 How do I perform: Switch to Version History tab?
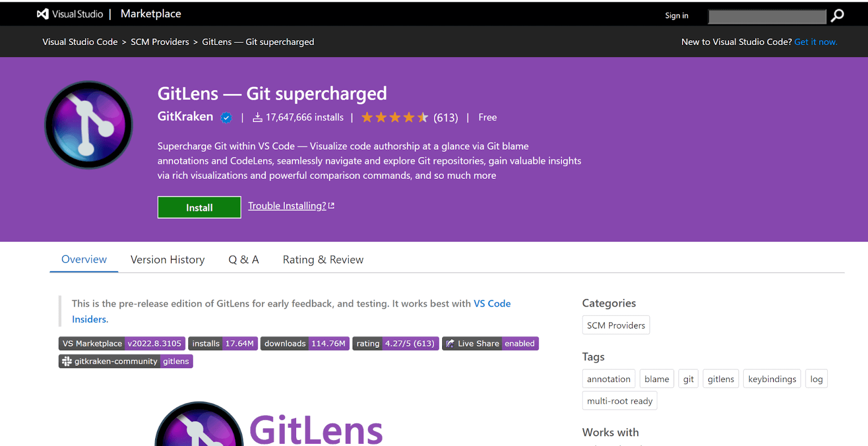(168, 260)
